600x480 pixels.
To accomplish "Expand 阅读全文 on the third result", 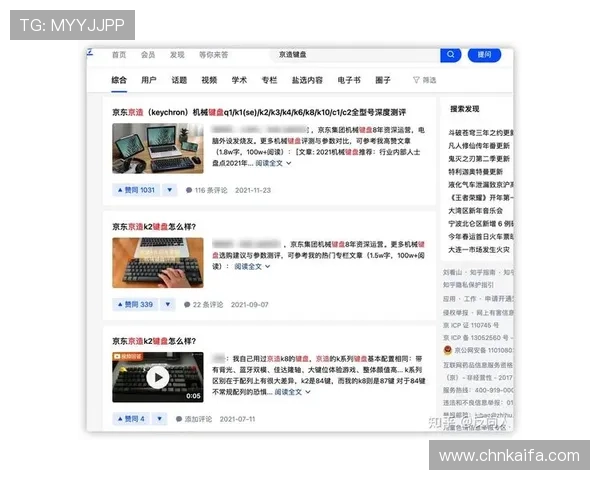I will [x=292, y=392].
